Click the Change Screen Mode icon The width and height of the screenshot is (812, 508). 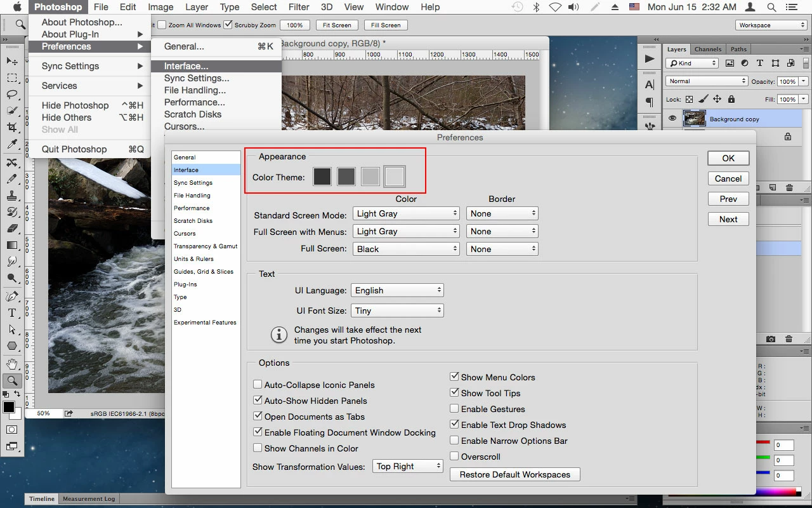12,446
